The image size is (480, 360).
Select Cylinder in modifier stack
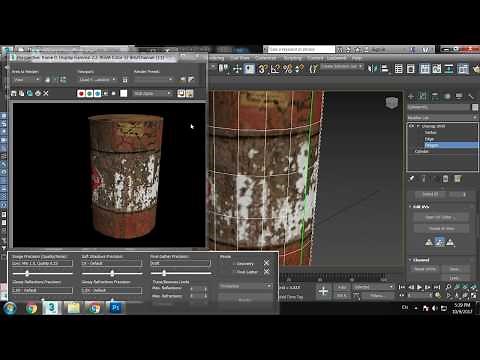click(421, 151)
